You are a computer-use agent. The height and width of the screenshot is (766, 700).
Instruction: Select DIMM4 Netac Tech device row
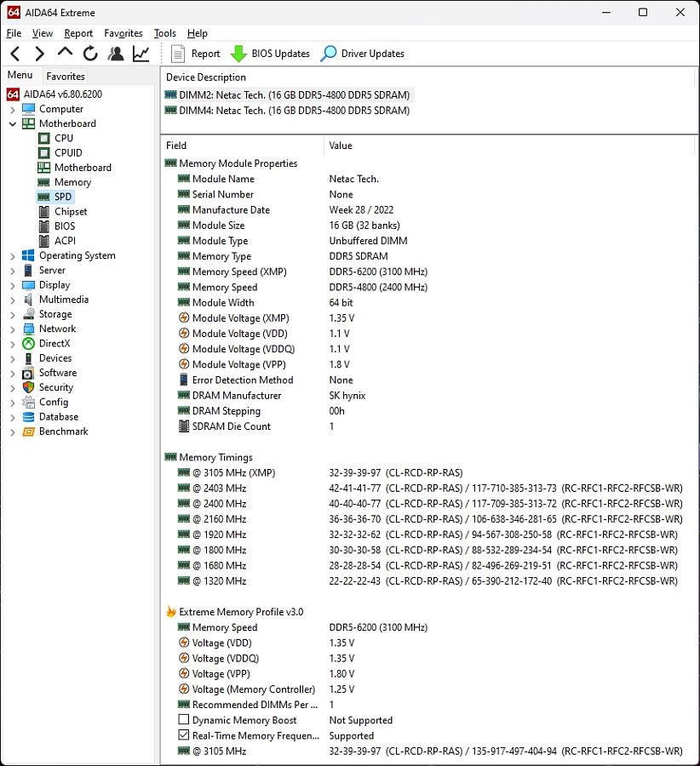290,111
